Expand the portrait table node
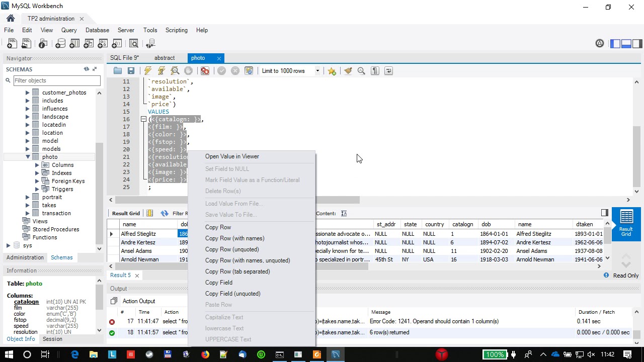 point(28,197)
